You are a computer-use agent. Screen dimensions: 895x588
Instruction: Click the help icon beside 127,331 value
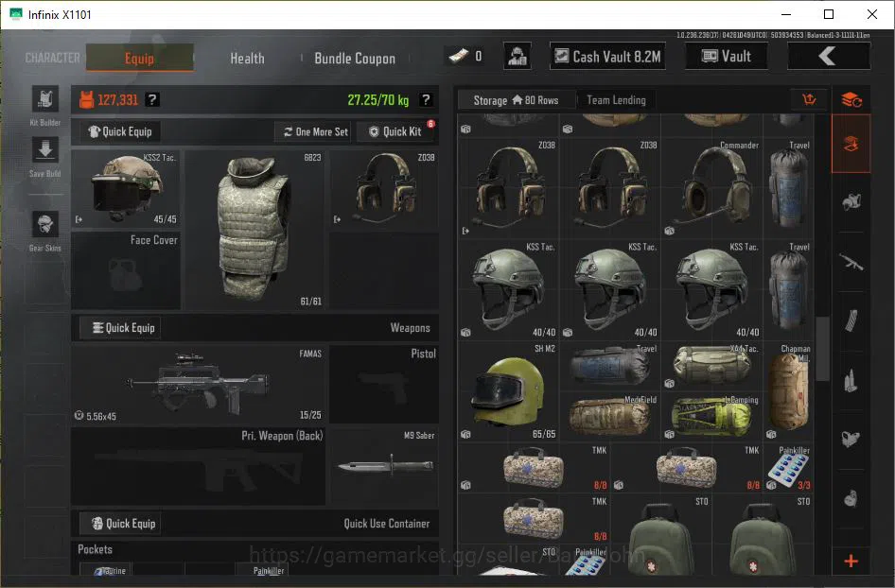point(151,100)
